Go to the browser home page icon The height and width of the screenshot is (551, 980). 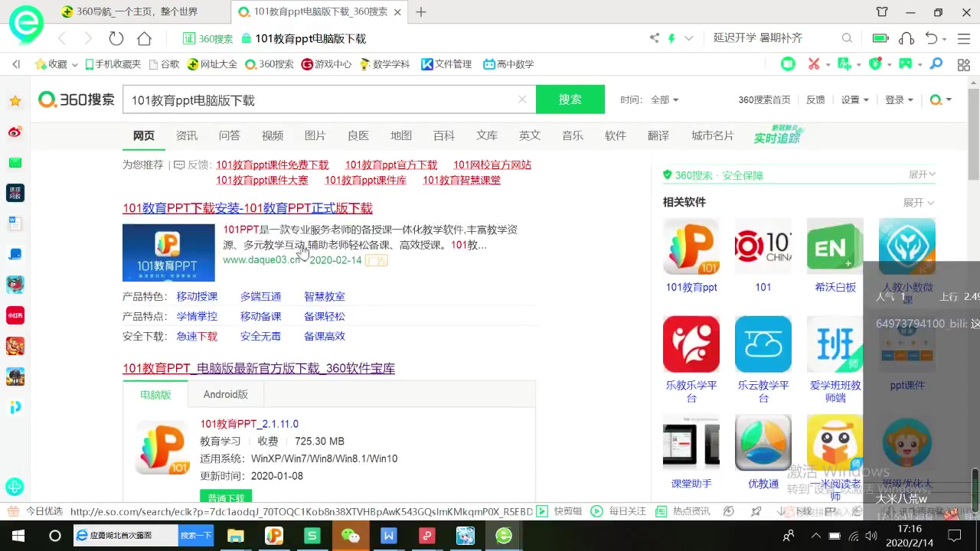[144, 38]
